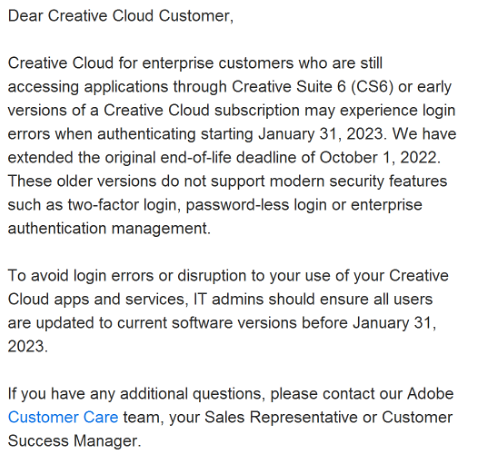Screen dimensions: 487x467
Task: Click the phrase 'These older versions'
Action: (x=82, y=181)
